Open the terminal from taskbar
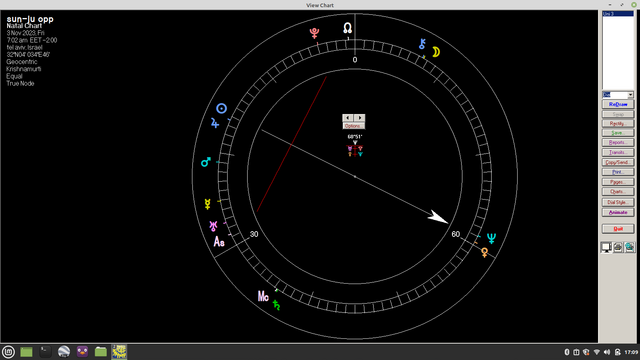 (x=45, y=351)
